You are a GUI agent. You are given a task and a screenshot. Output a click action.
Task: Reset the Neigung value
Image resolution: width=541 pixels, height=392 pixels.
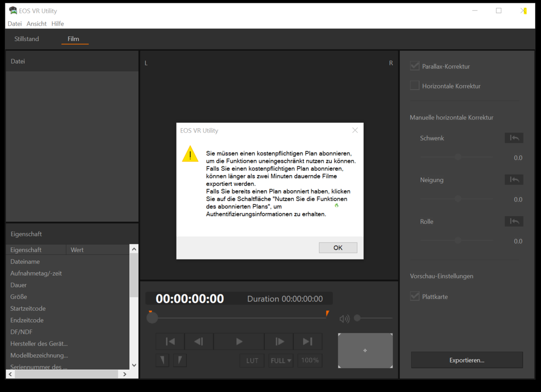pos(514,180)
